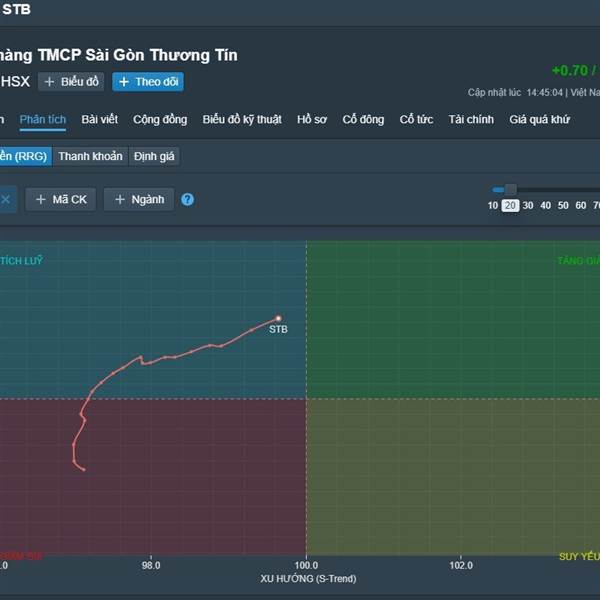Remove the selected item with the X button
The width and height of the screenshot is (600, 600).
[6, 199]
